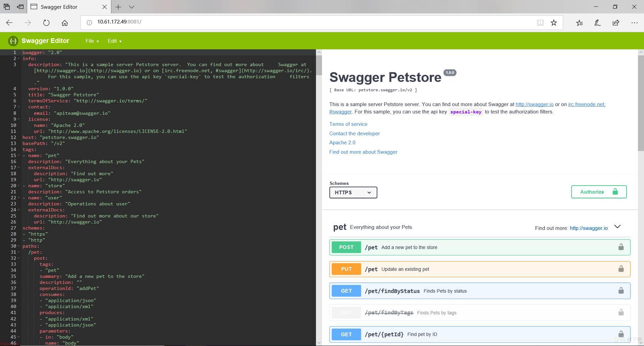The width and height of the screenshot is (644, 346).
Task: Fold the pet tag entry at line 15
Action: coord(19,155)
